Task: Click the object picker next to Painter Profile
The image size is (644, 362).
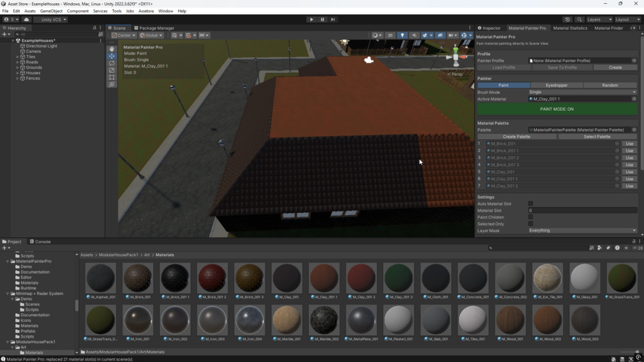Action: click(x=634, y=61)
